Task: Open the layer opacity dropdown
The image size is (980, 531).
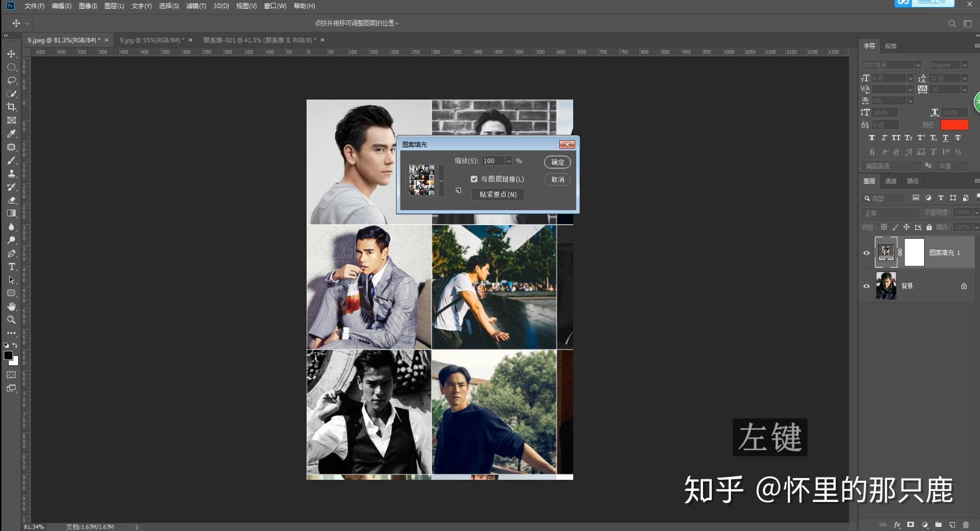Action: coord(977,213)
